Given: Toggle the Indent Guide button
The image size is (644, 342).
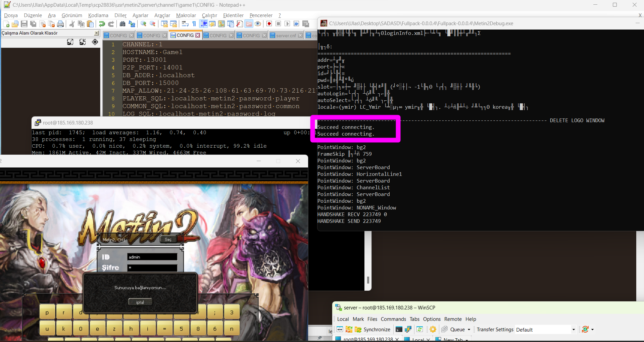Looking at the screenshot, I should tap(203, 24).
